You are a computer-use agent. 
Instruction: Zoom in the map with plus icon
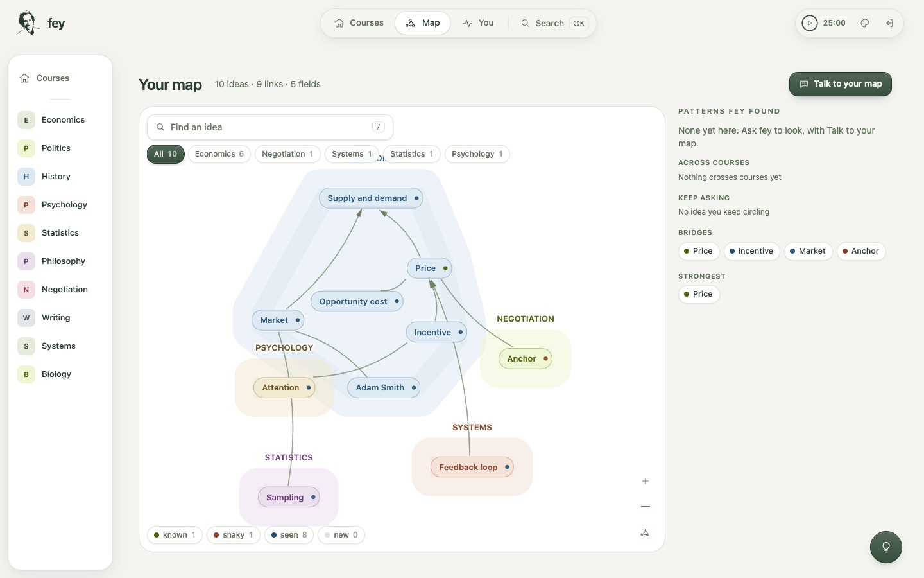pos(646,481)
